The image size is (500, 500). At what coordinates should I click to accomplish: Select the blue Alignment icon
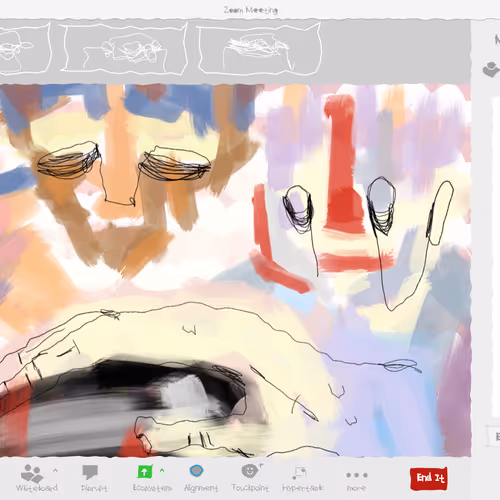click(x=197, y=471)
